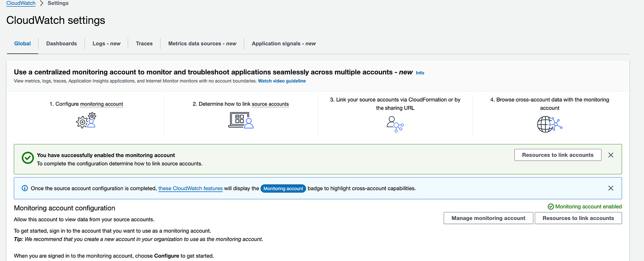
Task: Open the Info link beside heading
Action: pyautogui.click(x=420, y=73)
